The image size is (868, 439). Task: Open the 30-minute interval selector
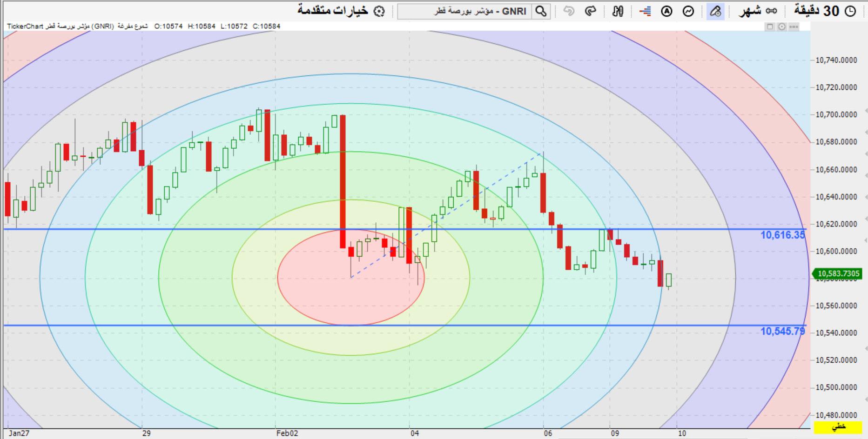825,11
